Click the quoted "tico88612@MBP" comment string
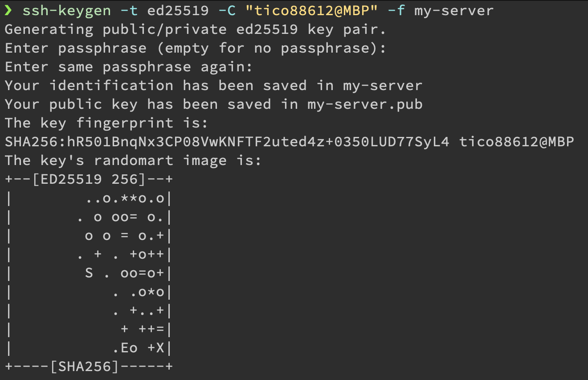588x380 pixels. click(311, 10)
